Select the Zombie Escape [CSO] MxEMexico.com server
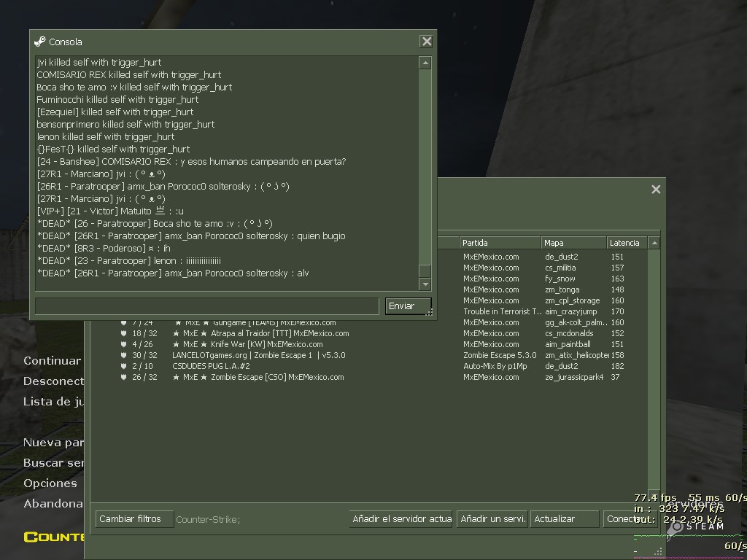Viewport: 747px width, 560px height. click(x=258, y=377)
